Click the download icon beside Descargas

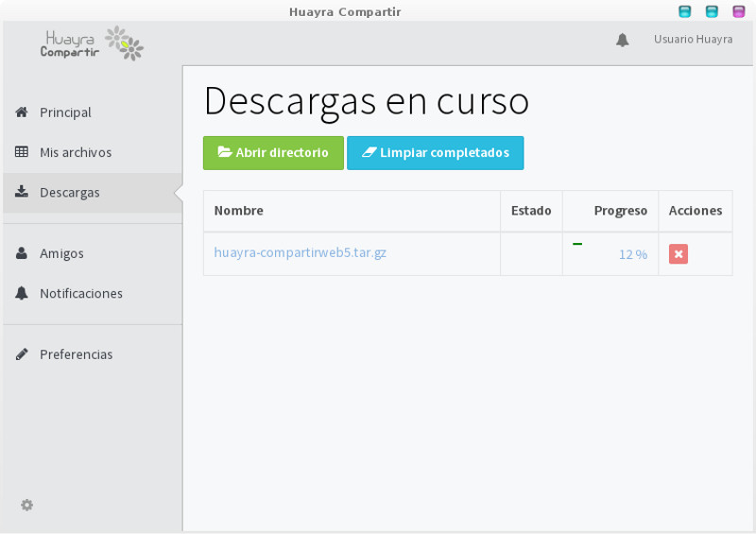[x=21, y=192]
